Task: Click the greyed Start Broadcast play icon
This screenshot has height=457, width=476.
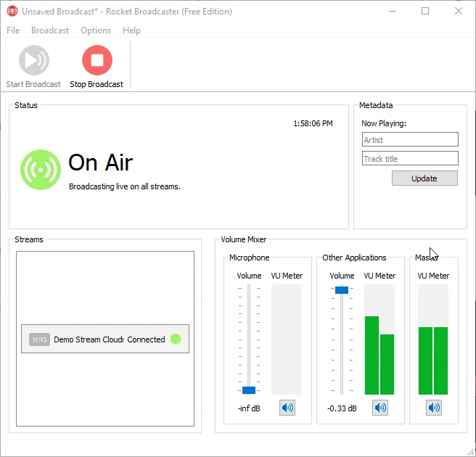Action: click(x=33, y=60)
